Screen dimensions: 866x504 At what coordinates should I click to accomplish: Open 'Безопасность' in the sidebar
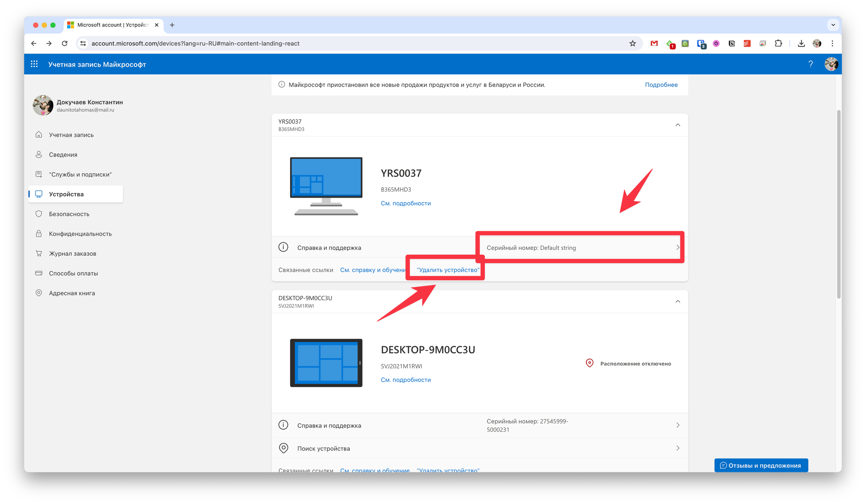(69, 214)
